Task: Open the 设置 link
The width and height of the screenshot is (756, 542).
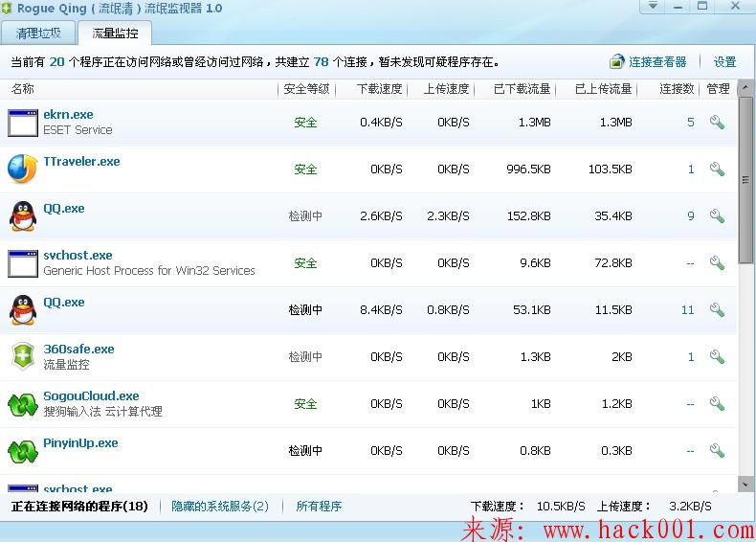Action: pos(724,62)
